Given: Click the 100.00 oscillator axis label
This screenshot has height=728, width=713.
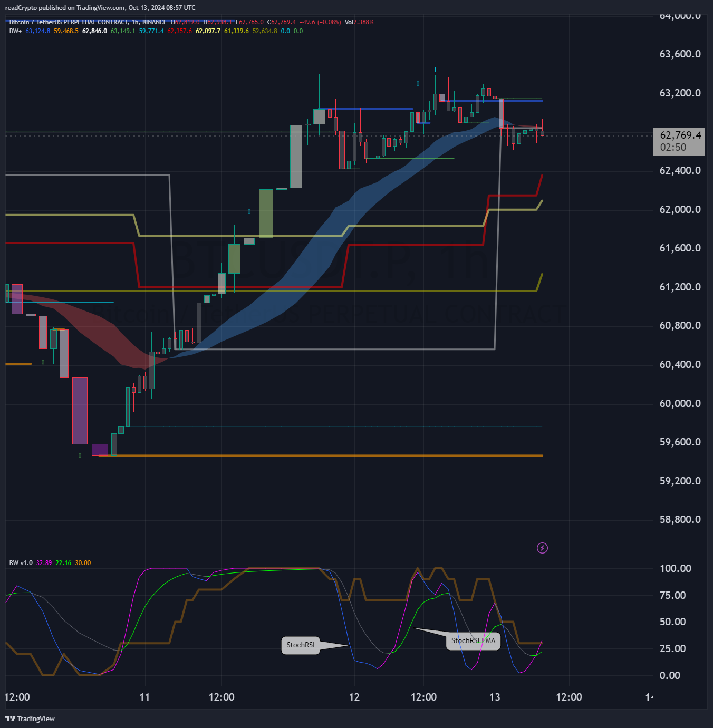Looking at the screenshot, I should click(x=676, y=569).
